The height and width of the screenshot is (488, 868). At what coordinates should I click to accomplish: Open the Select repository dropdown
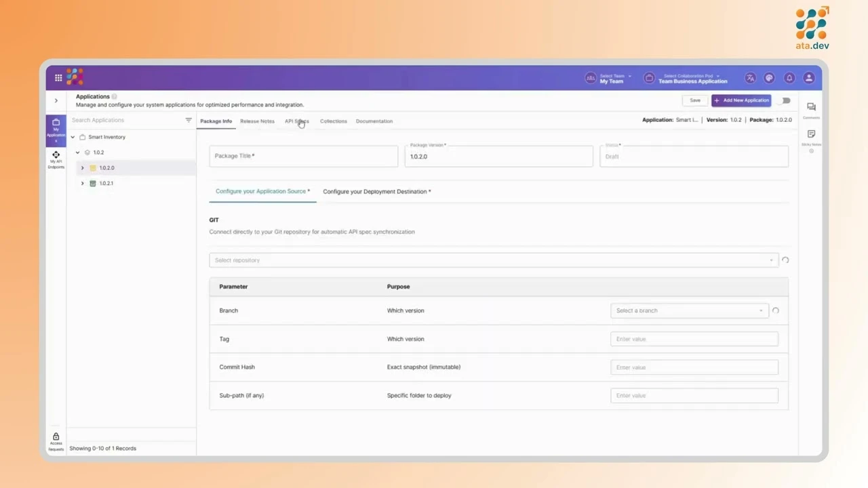493,260
